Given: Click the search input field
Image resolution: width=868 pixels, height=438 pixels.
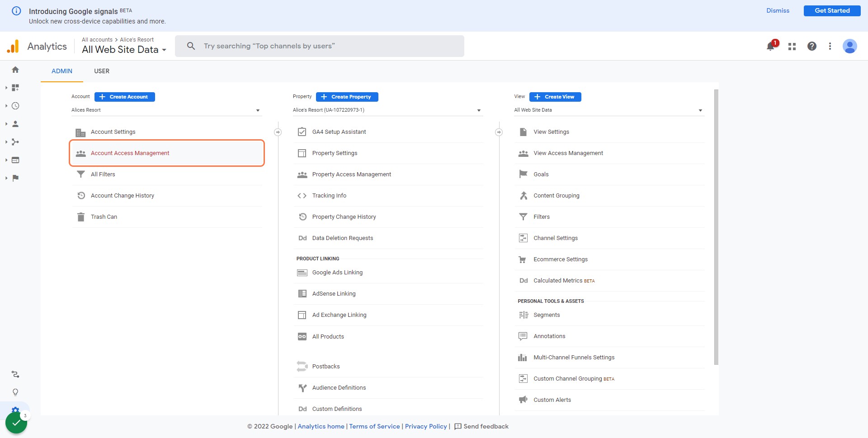Looking at the screenshot, I should point(320,46).
